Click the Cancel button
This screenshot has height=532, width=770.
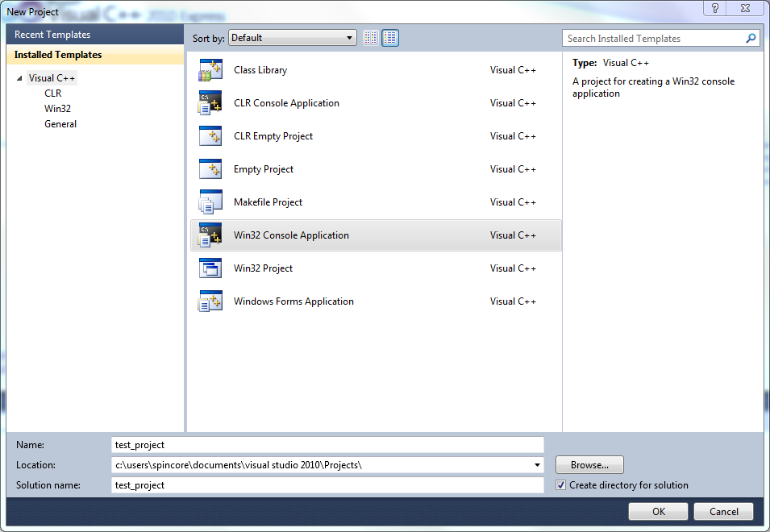click(723, 512)
